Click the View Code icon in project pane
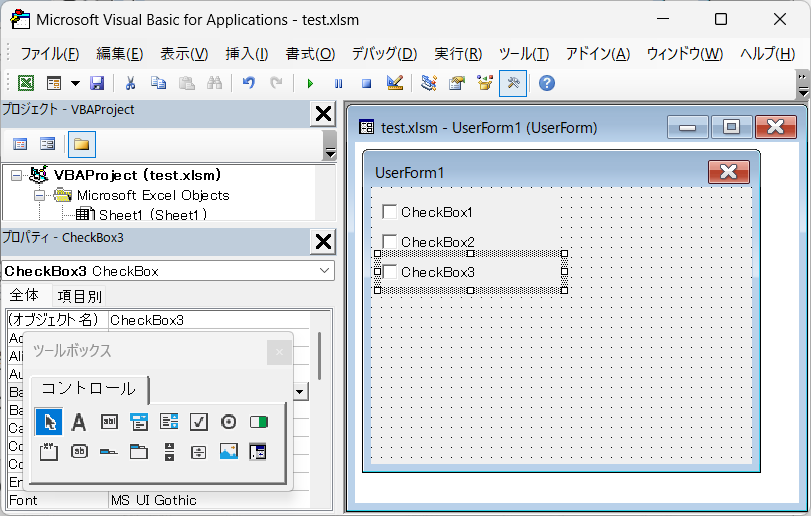Screen dimensions: 811x516 tap(20, 144)
